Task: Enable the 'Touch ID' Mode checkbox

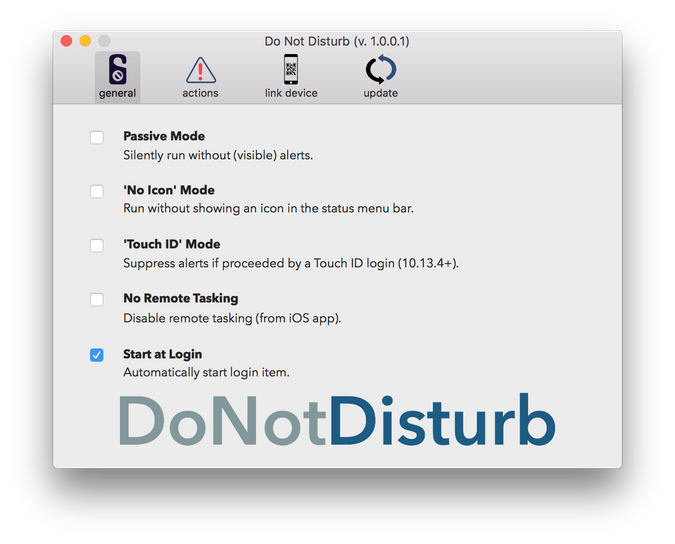Action: coord(97,245)
